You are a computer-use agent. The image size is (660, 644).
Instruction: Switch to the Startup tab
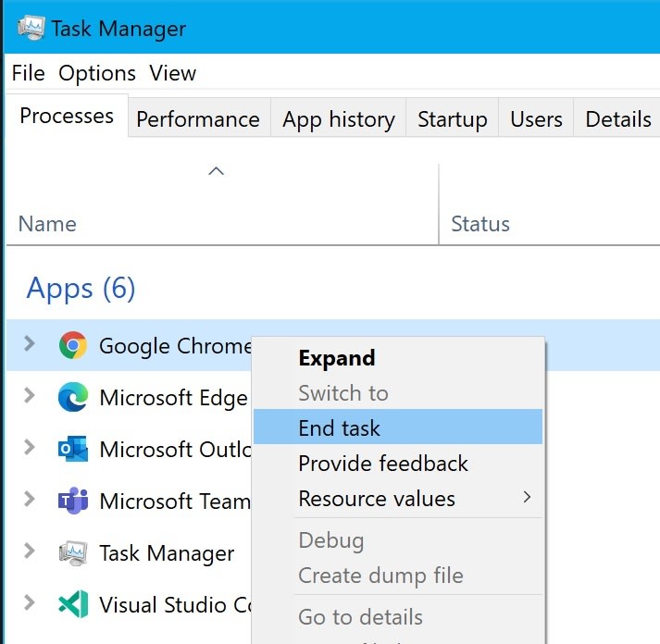point(453,119)
